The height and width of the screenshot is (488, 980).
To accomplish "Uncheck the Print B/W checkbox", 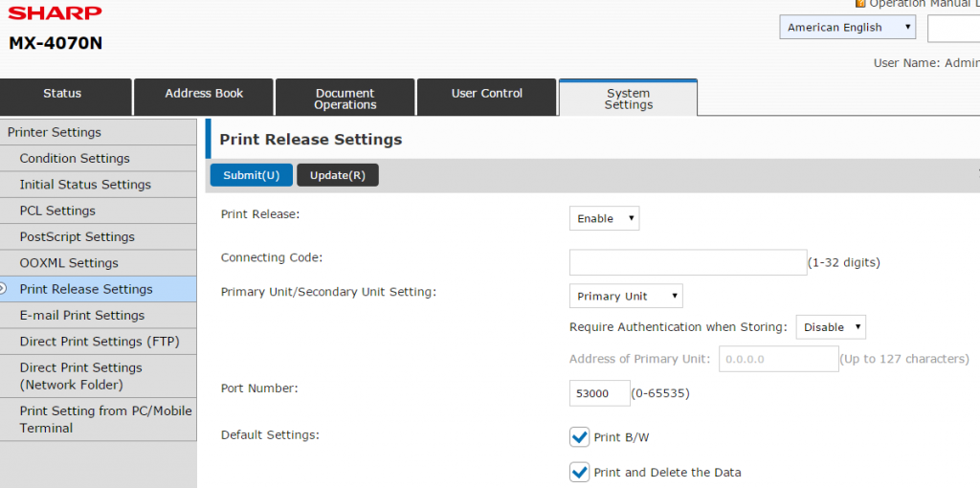I will click(579, 437).
